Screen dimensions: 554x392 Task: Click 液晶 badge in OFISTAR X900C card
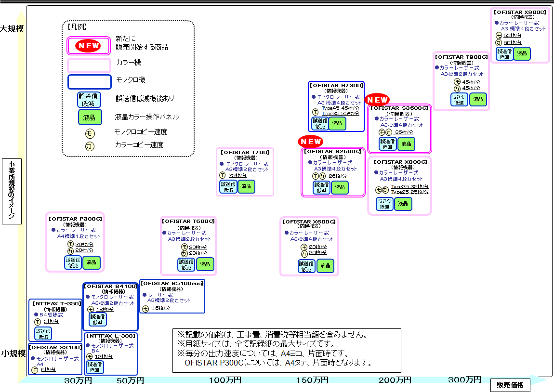522,53
